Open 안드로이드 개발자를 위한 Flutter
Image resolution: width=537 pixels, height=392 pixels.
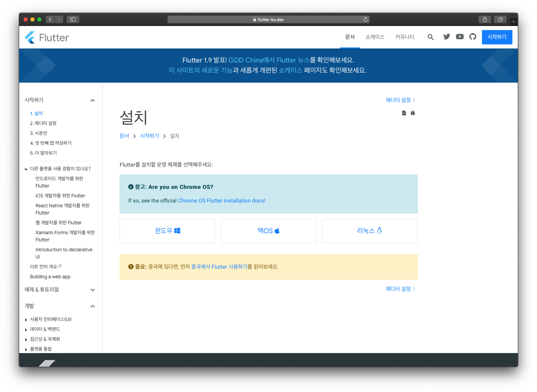click(x=59, y=182)
